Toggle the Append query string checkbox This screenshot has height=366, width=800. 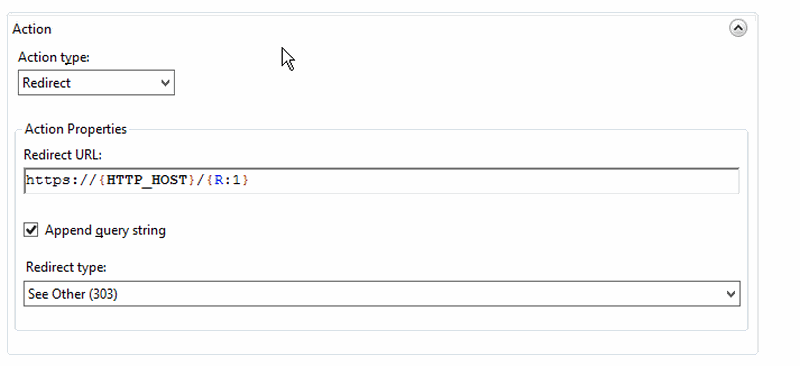pyautogui.click(x=31, y=230)
